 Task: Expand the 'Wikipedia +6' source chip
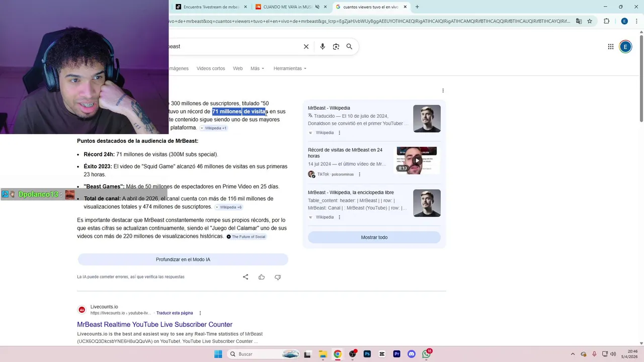point(229,207)
